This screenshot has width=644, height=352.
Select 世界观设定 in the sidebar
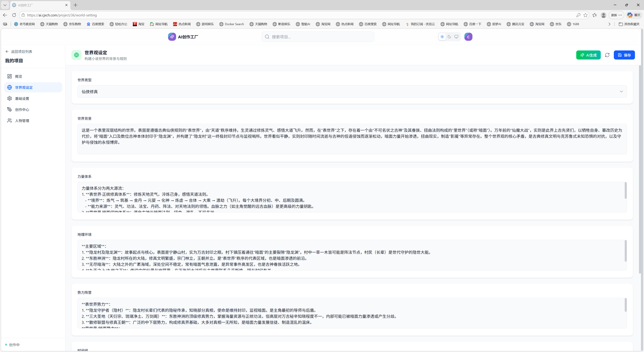coord(33,87)
